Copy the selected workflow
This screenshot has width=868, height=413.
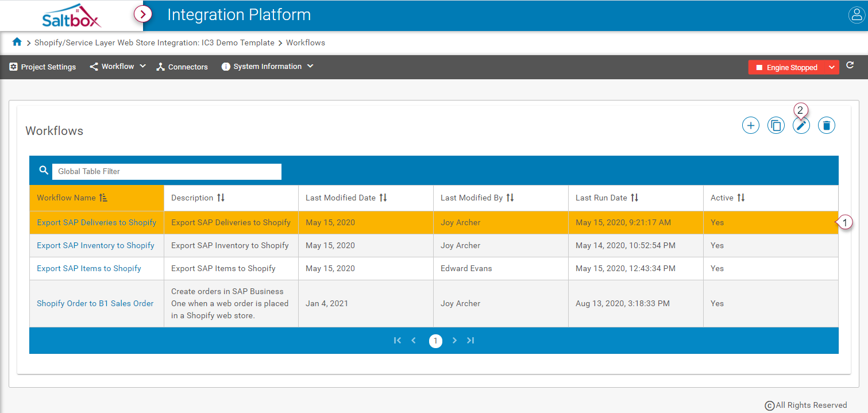point(776,125)
